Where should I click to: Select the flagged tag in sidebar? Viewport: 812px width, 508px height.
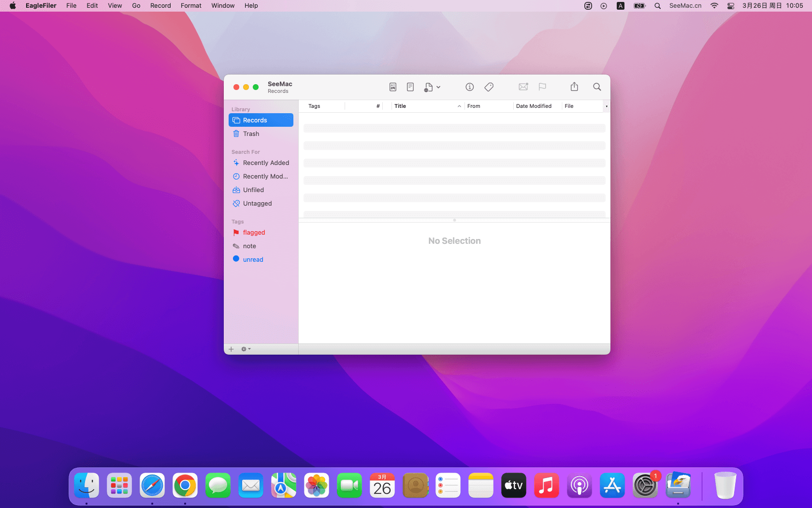254,233
